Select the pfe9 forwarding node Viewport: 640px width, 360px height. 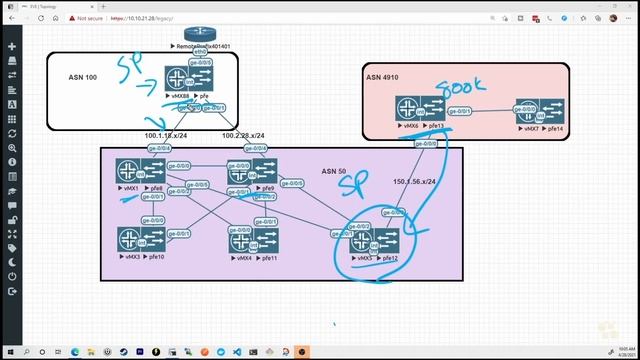click(x=265, y=171)
